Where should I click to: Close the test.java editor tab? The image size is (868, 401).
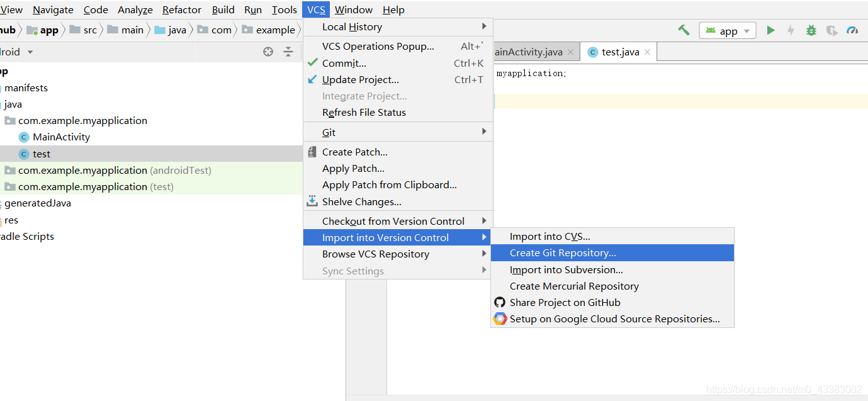(x=647, y=52)
